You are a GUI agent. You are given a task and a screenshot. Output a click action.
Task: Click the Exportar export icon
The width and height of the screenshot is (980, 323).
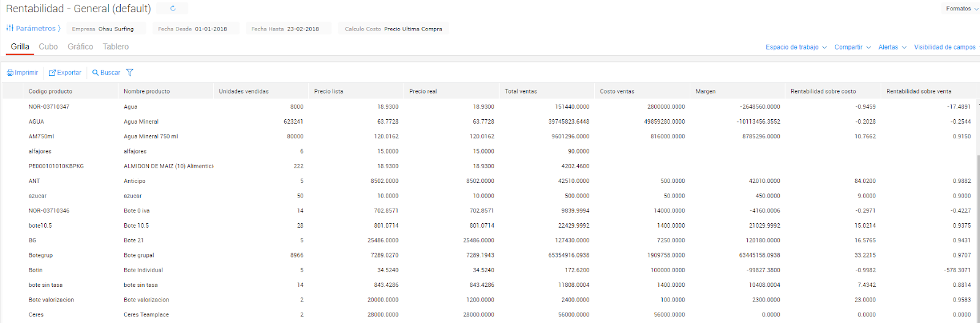(x=52, y=73)
